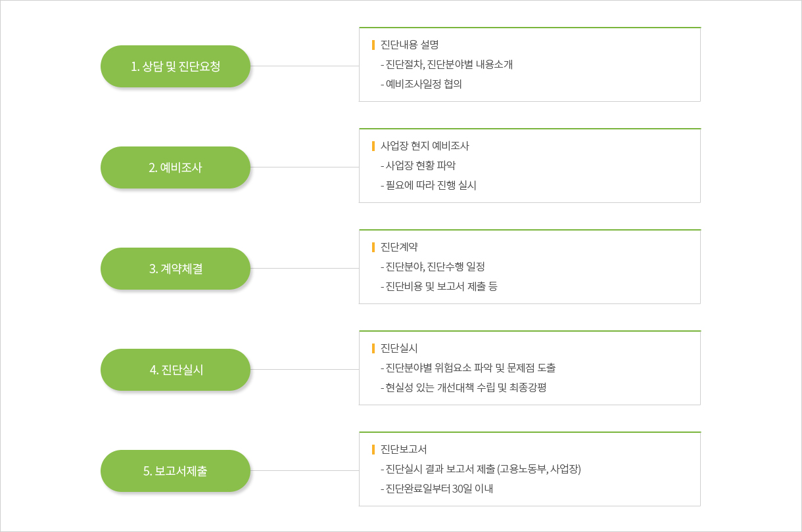The image size is (802, 532).
Task: Click the orange marker beside 진단계약 heading
Action: click(373, 247)
